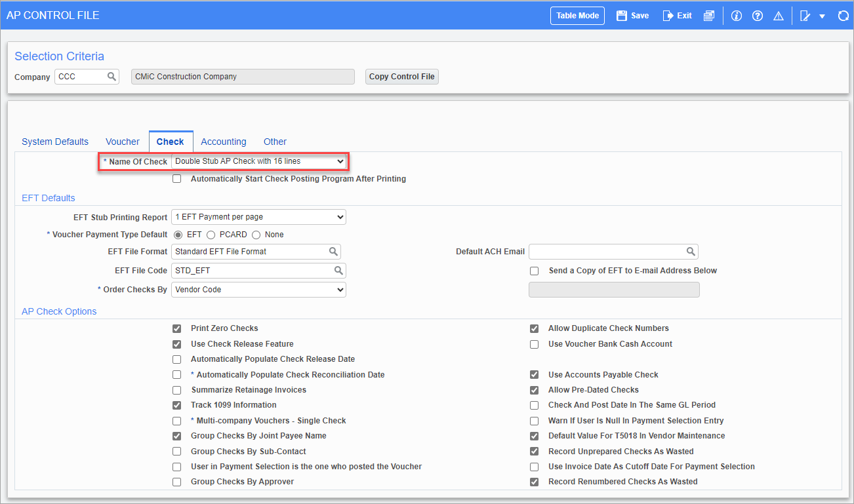Click the info icon in the top toolbar
Image resolution: width=854 pixels, height=504 pixels.
736,15
